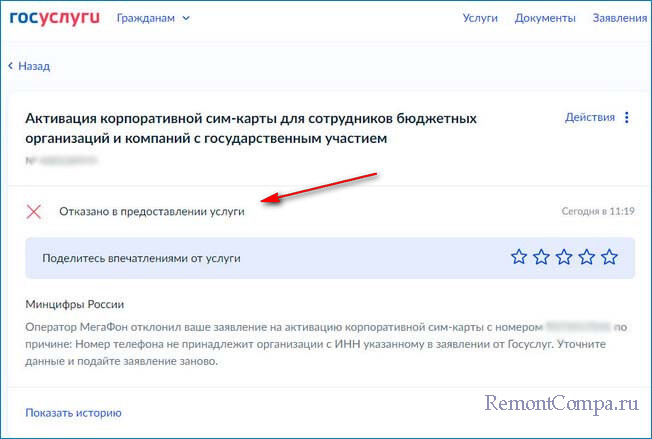This screenshot has width=652, height=439.
Task: Click the red X refusal status icon
Action: pos(34,211)
